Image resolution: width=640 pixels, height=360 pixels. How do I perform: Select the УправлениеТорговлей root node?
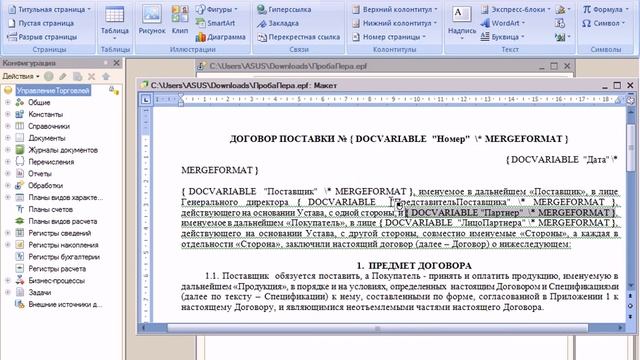pos(53,91)
